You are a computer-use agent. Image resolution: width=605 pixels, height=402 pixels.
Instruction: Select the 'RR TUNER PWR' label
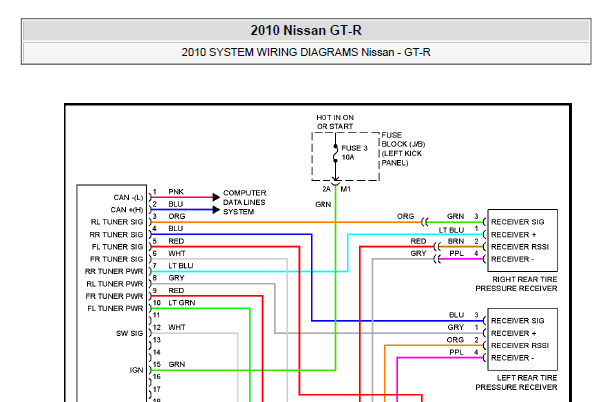[114, 272]
